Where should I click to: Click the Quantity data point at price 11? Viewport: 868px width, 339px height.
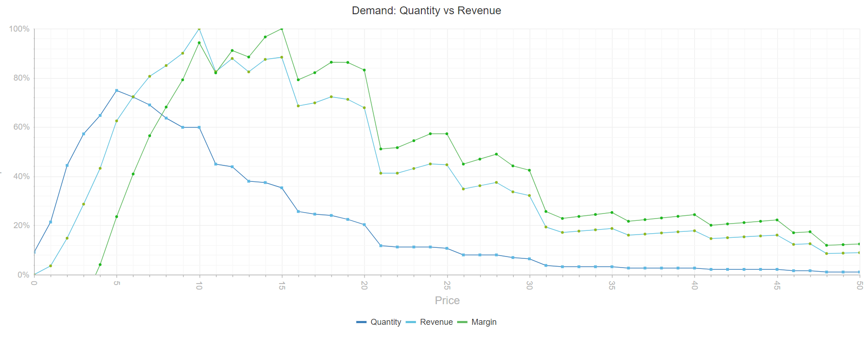216,164
